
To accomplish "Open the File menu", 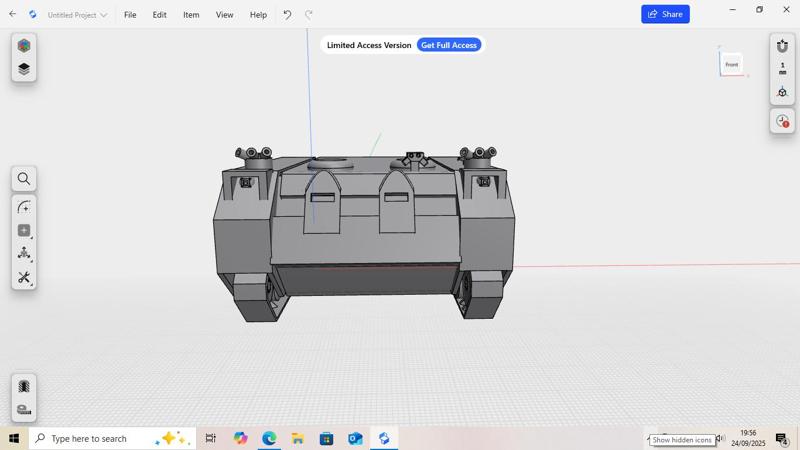I will click(130, 15).
